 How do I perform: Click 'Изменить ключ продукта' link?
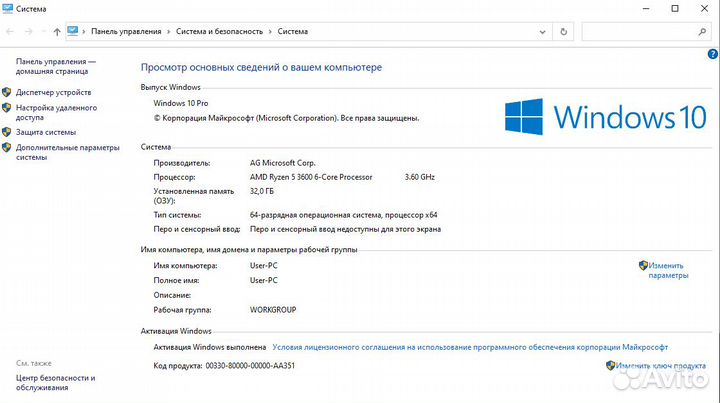click(661, 366)
